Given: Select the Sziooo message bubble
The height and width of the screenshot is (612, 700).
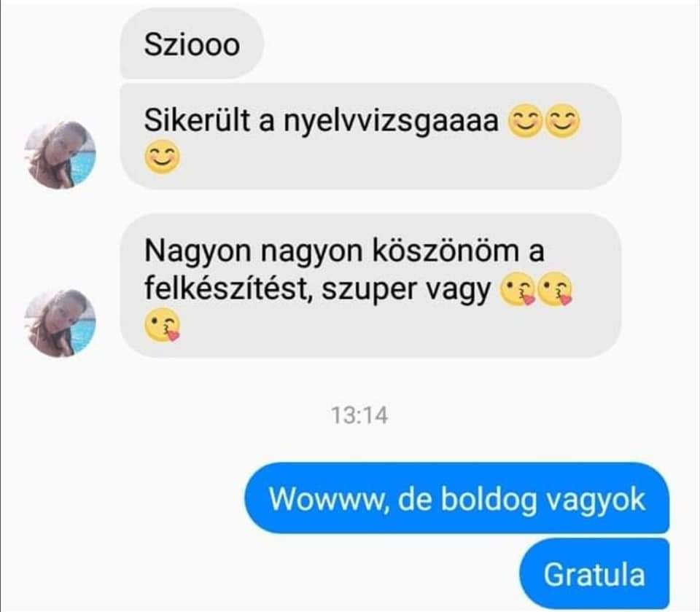Looking at the screenshot, I should pyautogui.click(x=192, y=43).
